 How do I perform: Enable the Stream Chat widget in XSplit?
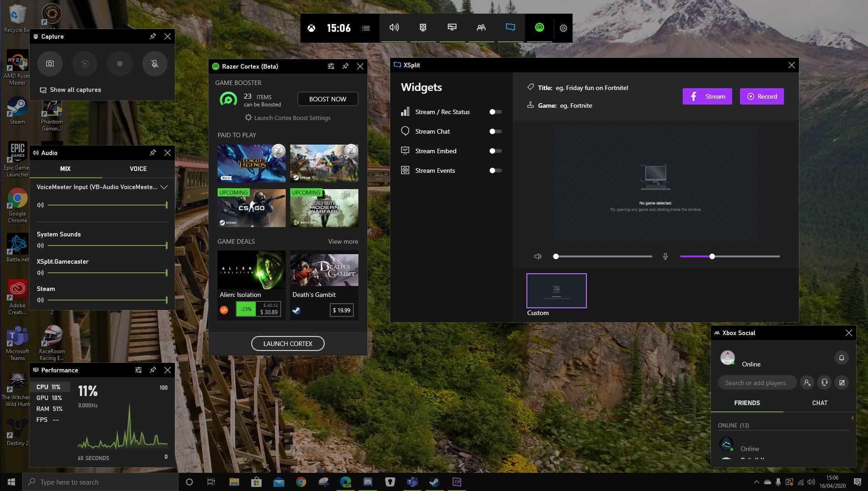click(x=496, y=131)
